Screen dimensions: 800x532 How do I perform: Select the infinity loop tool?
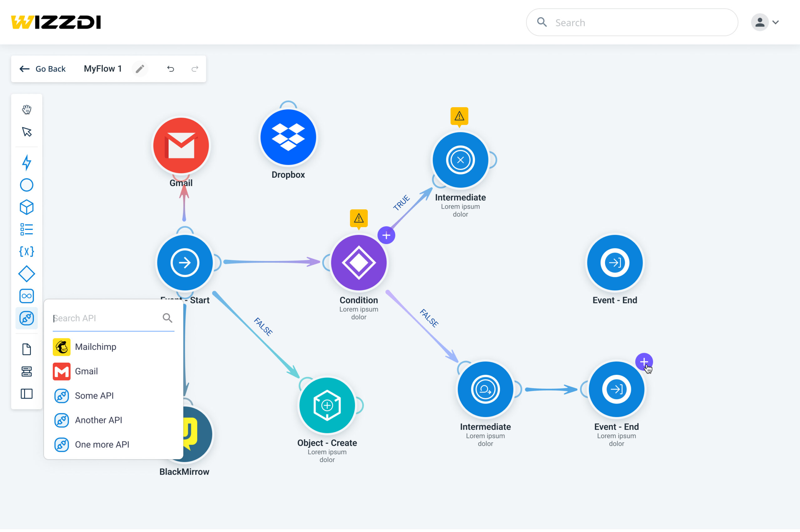[x=27, y=296]
